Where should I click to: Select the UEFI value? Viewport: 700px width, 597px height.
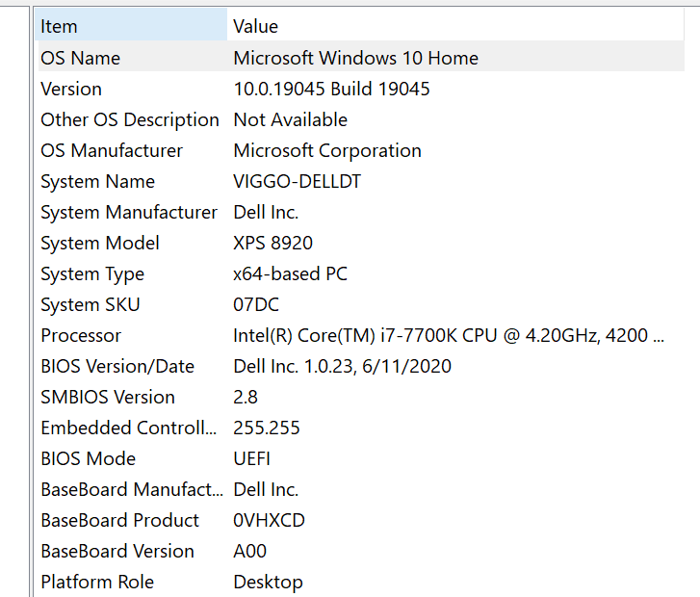(x=251, y=458)
